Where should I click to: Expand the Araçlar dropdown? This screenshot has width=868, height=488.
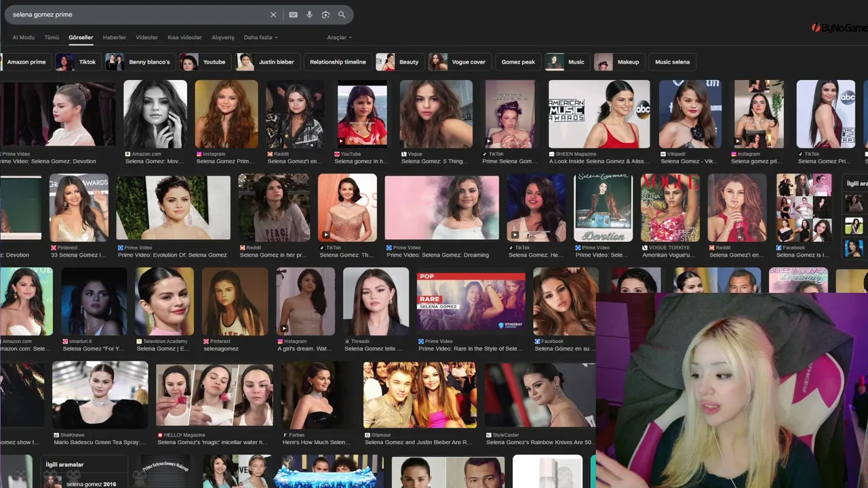tap(339, 37)
